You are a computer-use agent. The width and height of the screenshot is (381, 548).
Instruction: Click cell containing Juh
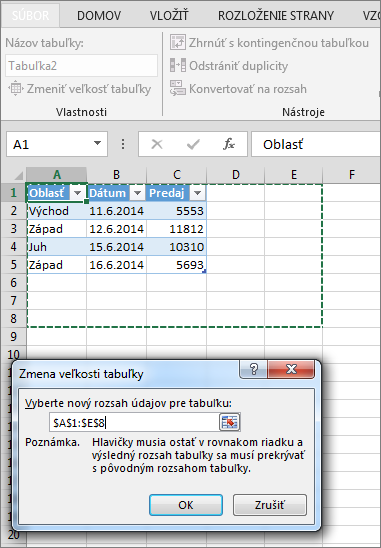coord(57,247)
